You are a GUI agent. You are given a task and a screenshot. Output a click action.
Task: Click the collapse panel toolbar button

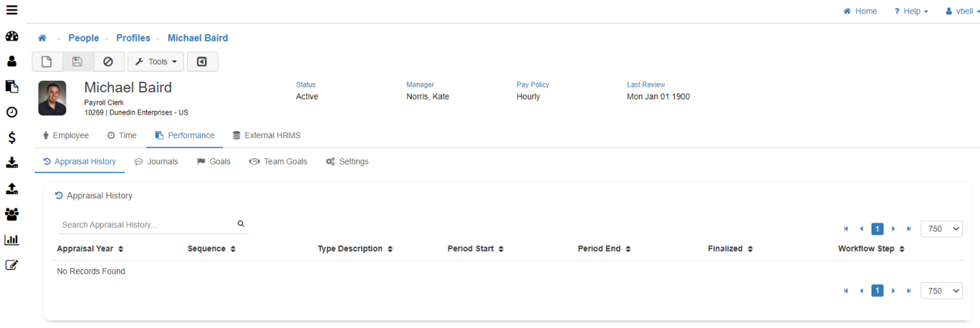tap(202, 62)
